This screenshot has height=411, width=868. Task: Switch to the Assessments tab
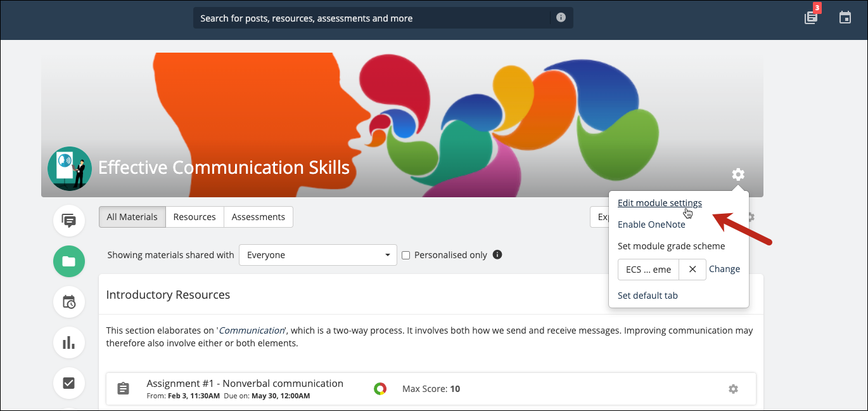pyautogui.click(x=258, y=217)
